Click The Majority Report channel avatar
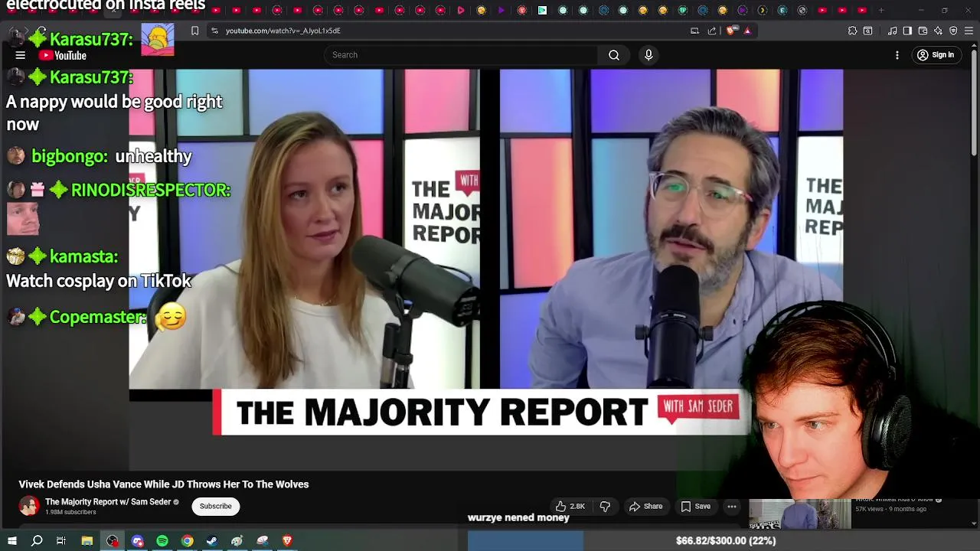The width and height of the screenshot is (980, 551). pos(29,506)
